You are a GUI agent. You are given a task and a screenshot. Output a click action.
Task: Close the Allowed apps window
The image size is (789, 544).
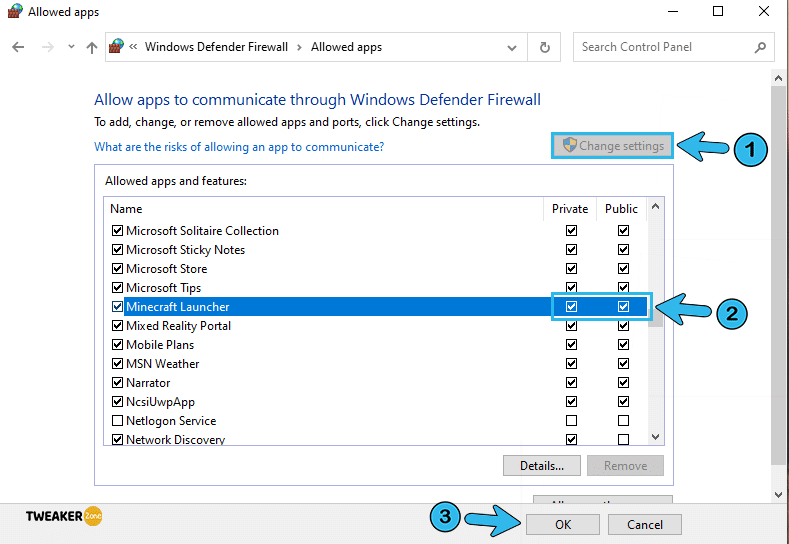click(764, 11)
